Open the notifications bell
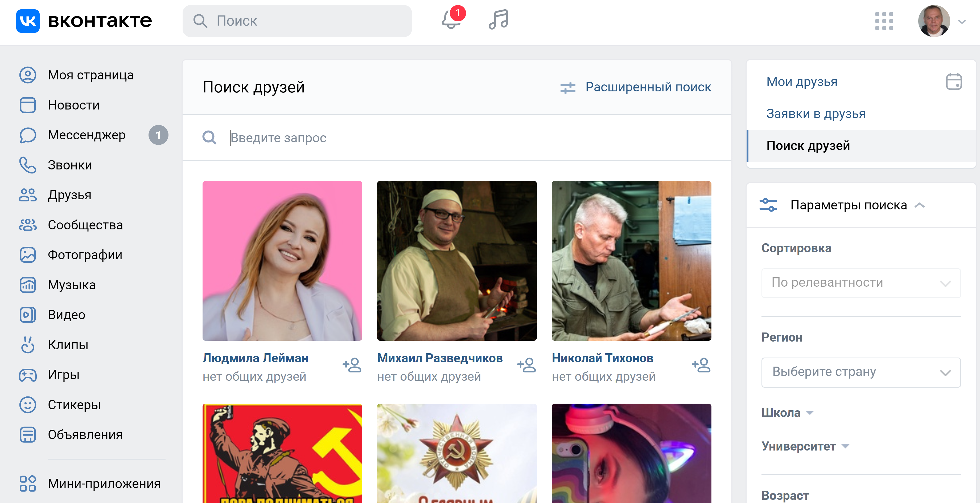 pyautogui.click(x=451, y=19)
